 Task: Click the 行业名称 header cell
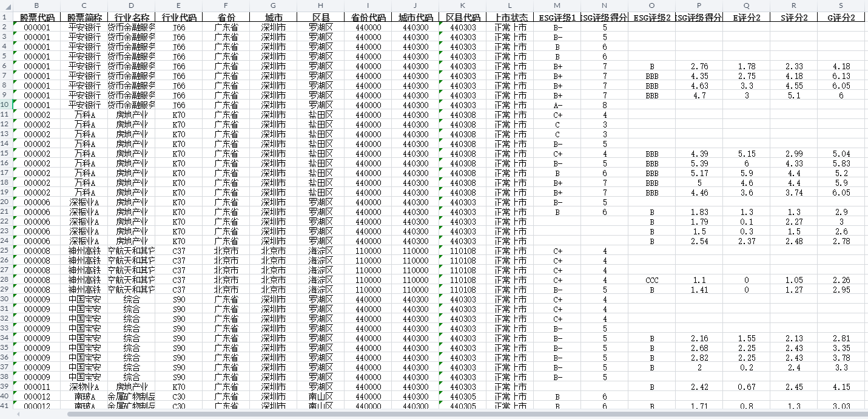click(132, 17)
